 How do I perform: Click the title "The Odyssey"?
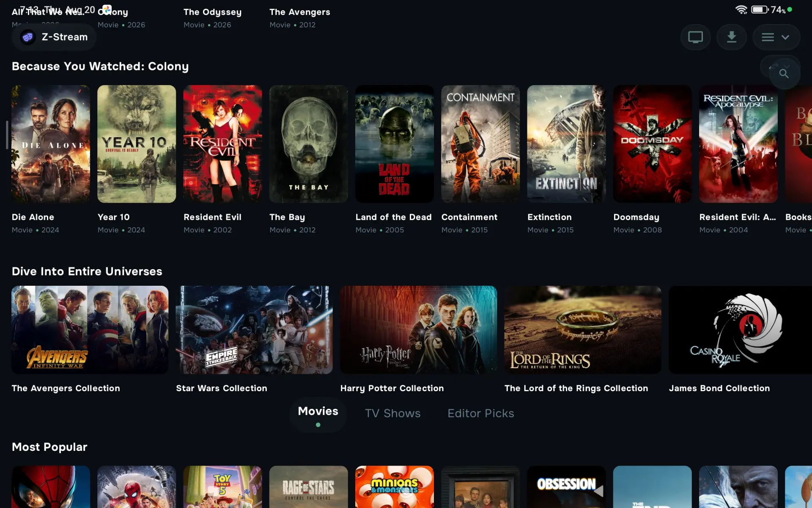click(x=212, y=12)
